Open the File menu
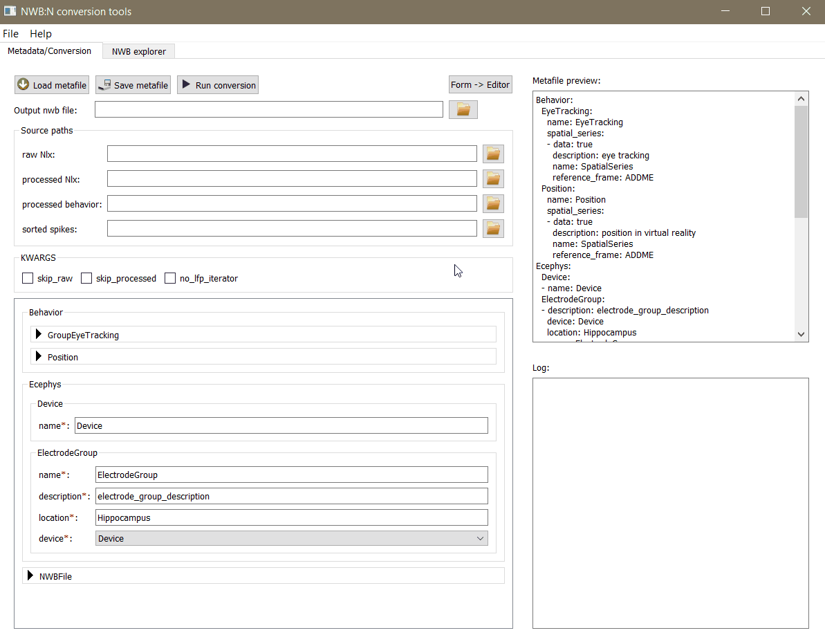Image resolution: width=825 pixels, height=644 pixels. point(10,34)
